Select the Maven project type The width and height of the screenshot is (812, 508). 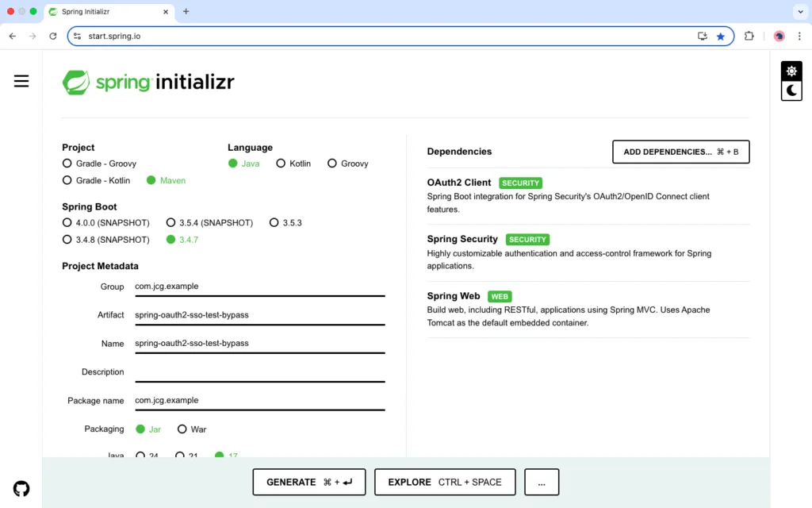(x=167, y=180)
